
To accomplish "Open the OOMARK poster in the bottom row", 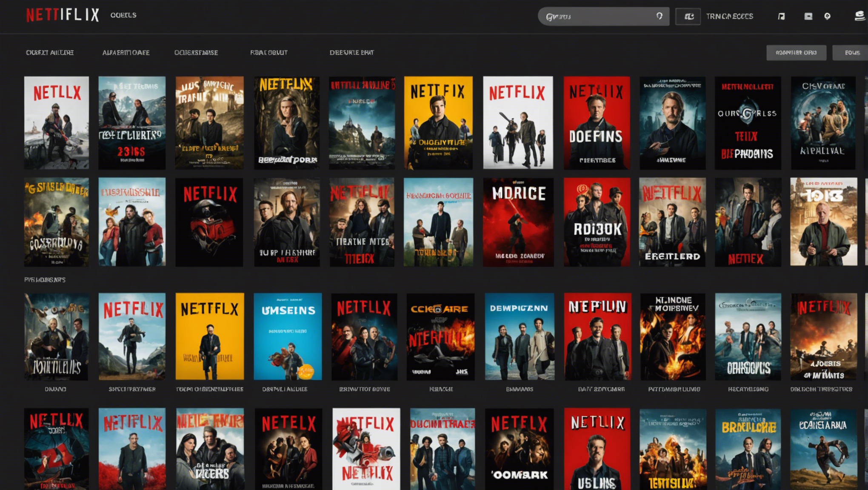I will pyautogui.click(x=520, y=449).
